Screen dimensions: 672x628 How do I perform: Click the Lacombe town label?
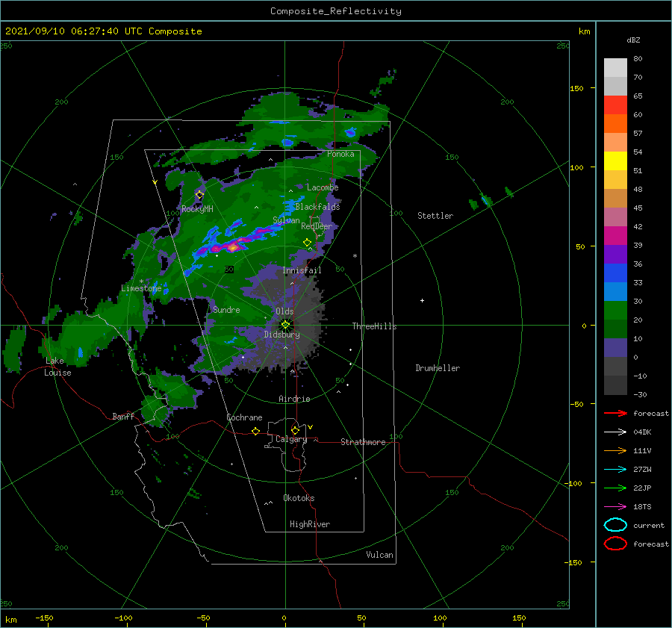(x=323, y=187)
